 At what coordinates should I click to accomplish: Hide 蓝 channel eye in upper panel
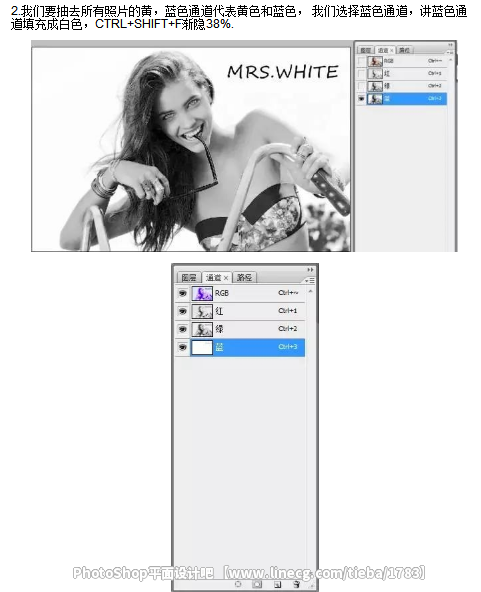pos(361,99)
